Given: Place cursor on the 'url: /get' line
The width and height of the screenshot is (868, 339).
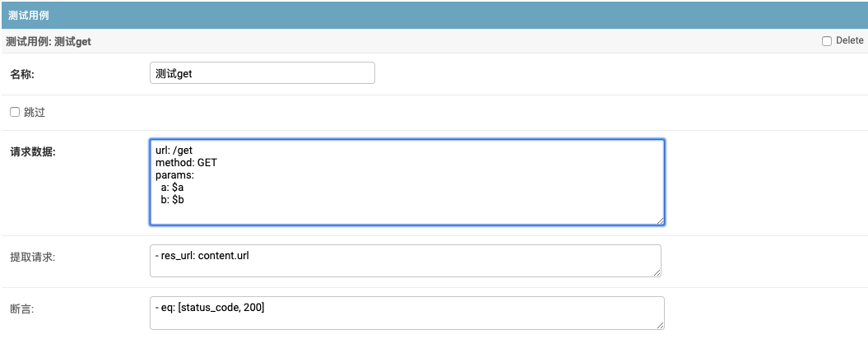Looking at the screenshot, I should [x=174, y=151].
